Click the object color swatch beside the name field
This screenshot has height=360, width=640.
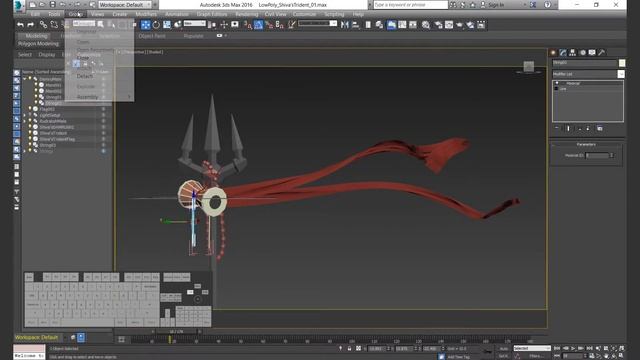622,63
